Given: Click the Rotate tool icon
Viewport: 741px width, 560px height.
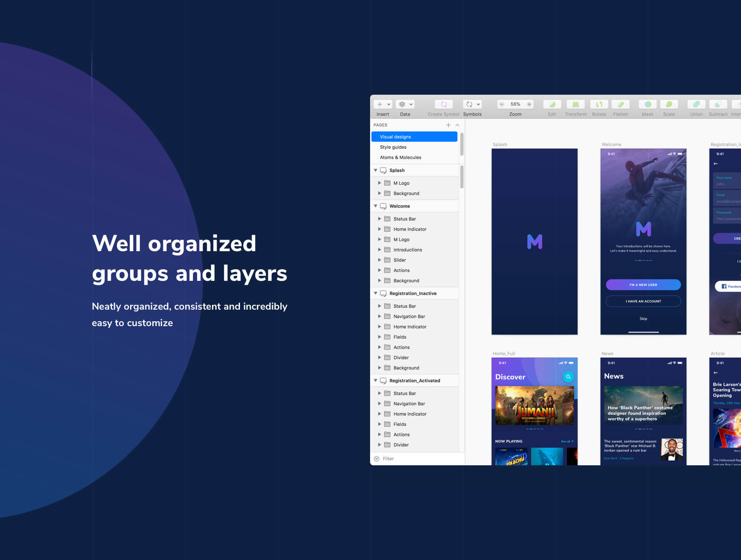Looking at the screenshot, I should (599, 105).
